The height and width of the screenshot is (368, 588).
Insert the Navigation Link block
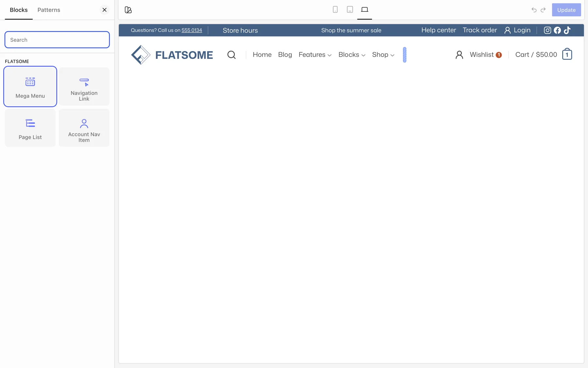84,86
